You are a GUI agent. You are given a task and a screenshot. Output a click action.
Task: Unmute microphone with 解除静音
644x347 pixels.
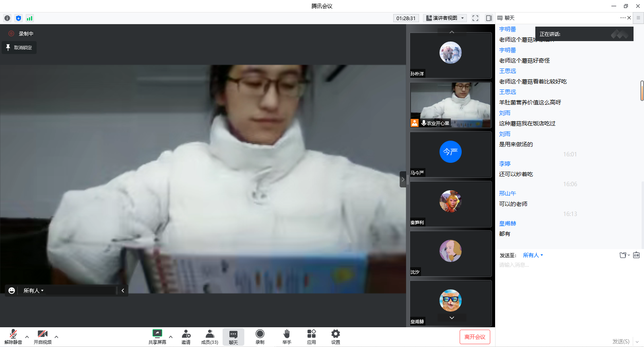pyautogui.click(x=13, y=337)
